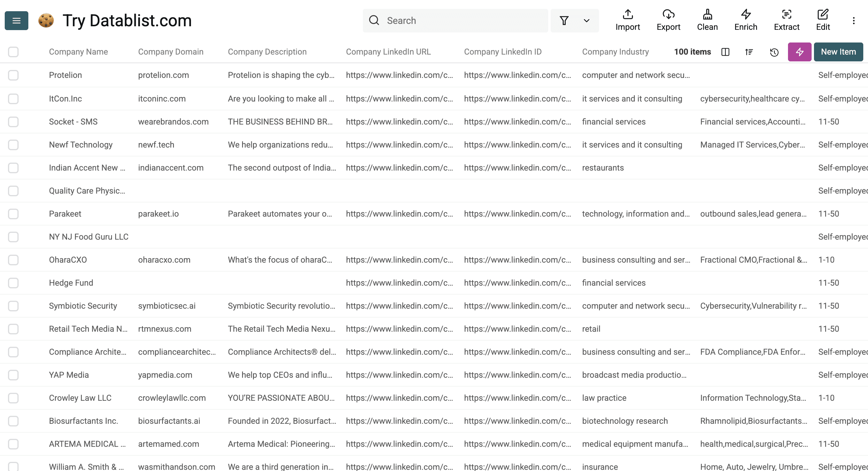The height and width of the screenshot is (471, 868).
Task: Open the Clean broom tool
Action: (x=707, y=14)
